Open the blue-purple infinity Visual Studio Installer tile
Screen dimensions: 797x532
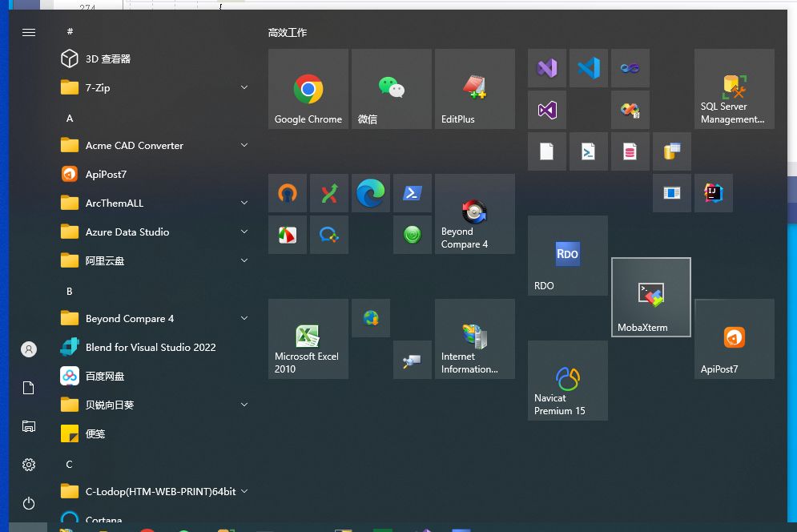630,68
